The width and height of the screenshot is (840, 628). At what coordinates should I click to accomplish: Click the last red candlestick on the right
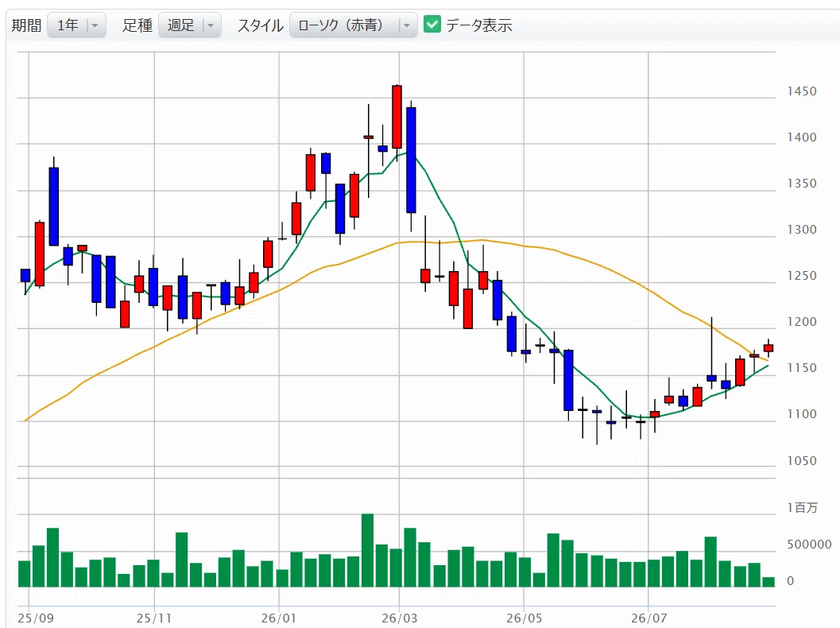[768, 348]
